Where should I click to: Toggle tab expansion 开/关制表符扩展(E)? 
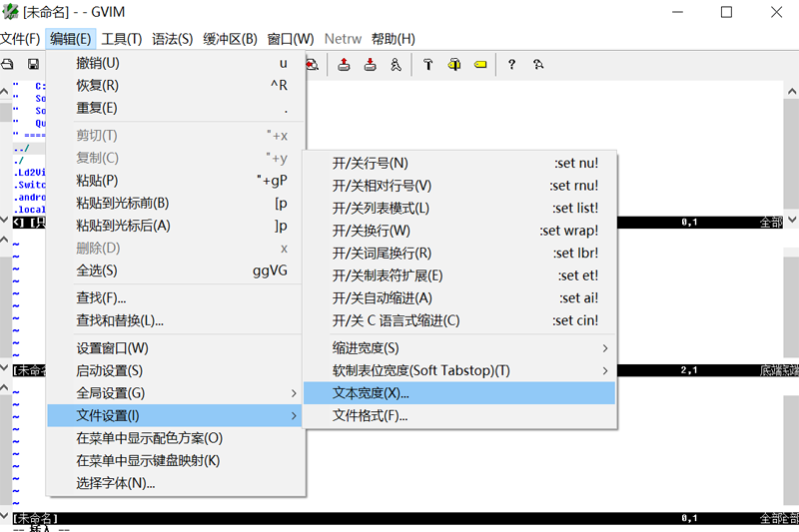460,275
